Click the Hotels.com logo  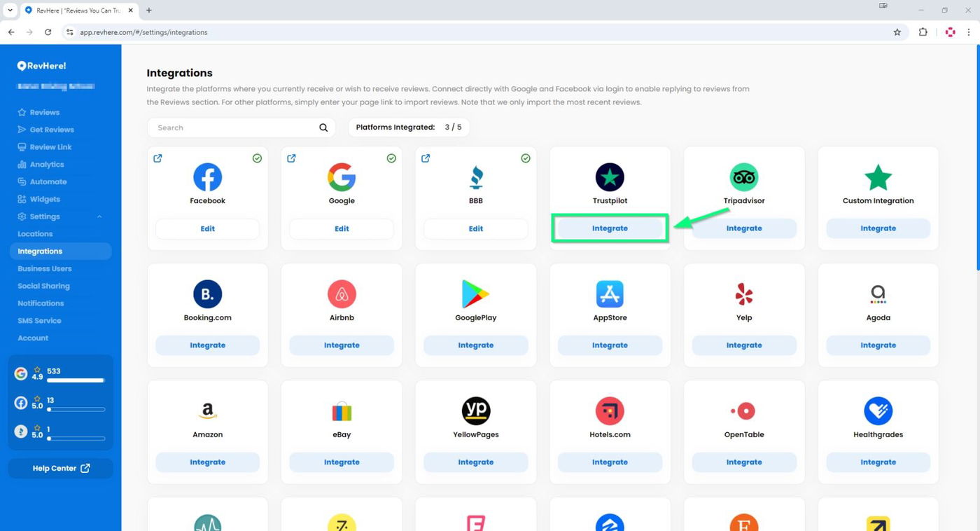pyautogui.click(x=610, y=411)
